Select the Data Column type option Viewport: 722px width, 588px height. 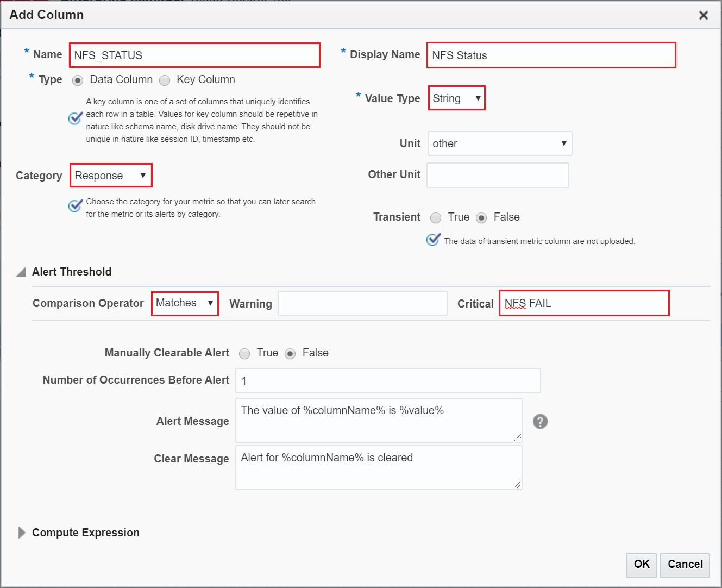(78, 80)
